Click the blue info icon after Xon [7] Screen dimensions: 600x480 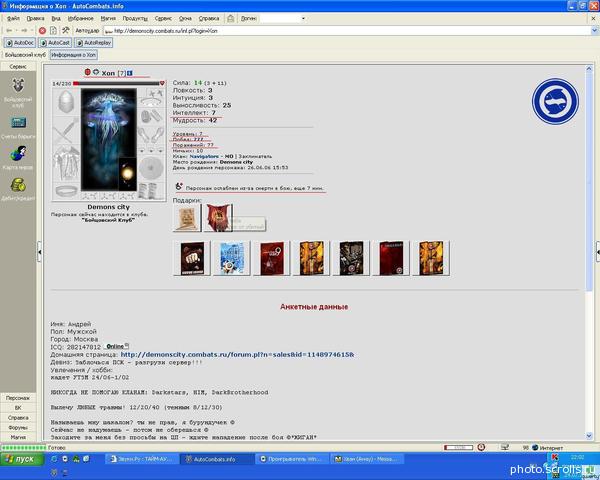pos(130,73)
